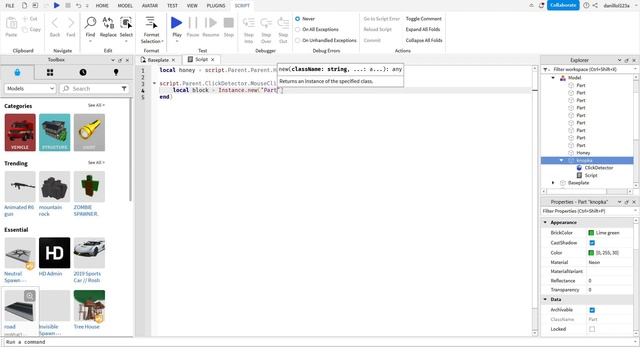Click Toggle Comment action
Image resolution: width=640 pixels, height=360 pixels.
pyautogui.click(x=423, y=19)
